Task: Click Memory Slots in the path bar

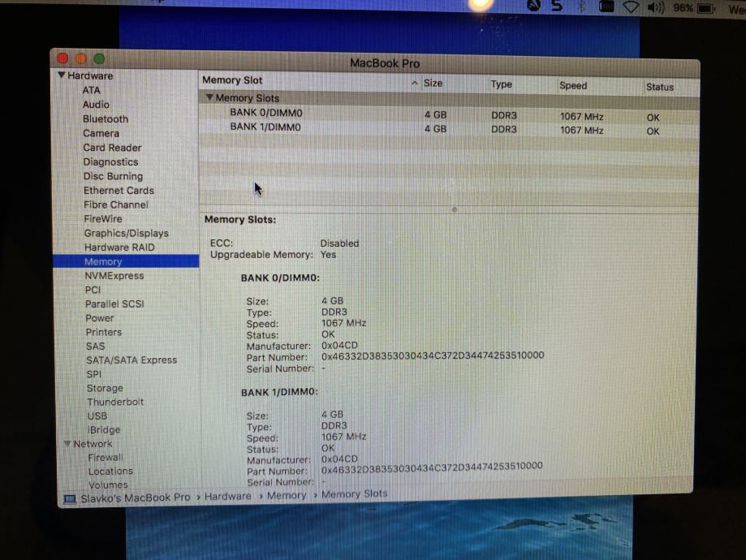Action: (x=354, y=494)
